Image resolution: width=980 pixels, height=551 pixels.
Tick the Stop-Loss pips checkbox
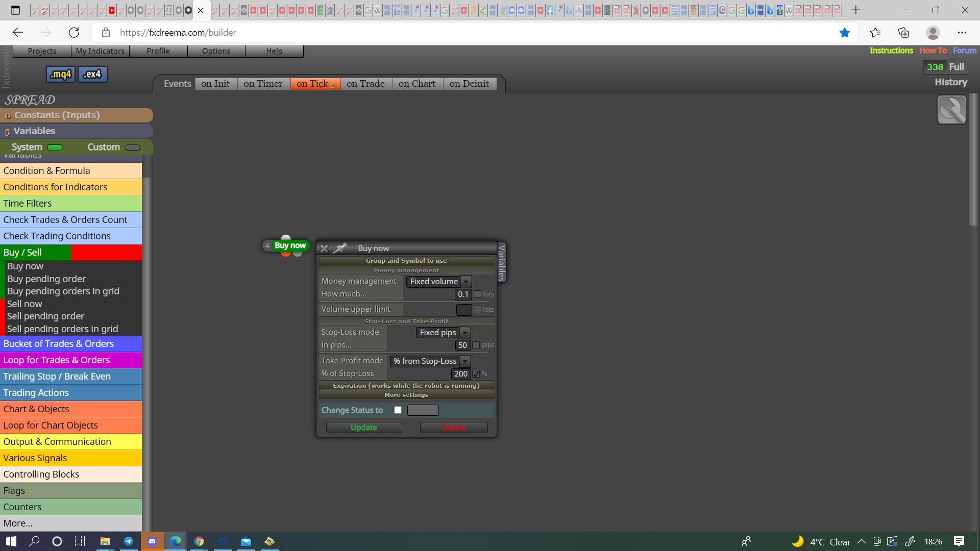click(476, 345)
